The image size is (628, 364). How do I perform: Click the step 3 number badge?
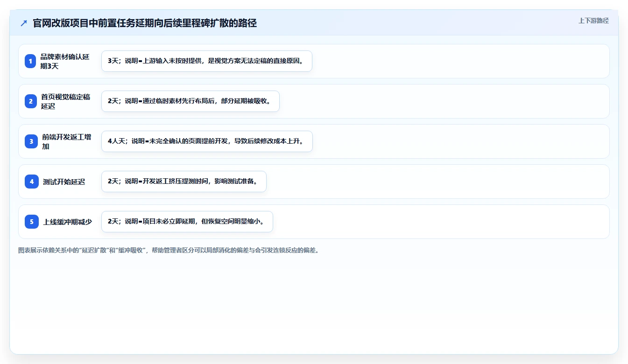[x=31, y=141]
